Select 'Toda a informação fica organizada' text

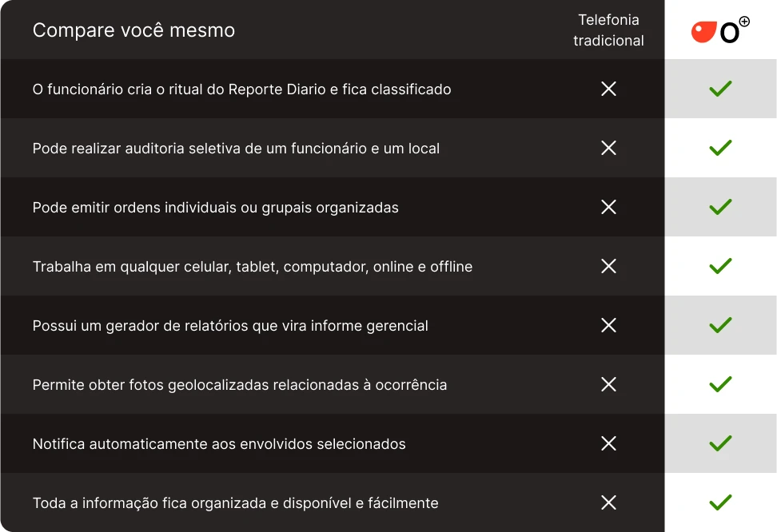(x=235, y=502)
